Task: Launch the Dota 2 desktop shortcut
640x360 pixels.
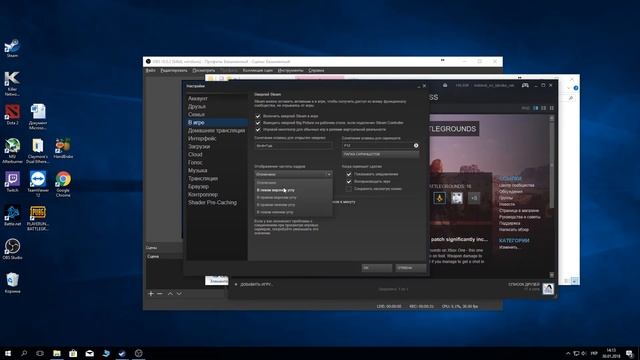Action: 12,115
